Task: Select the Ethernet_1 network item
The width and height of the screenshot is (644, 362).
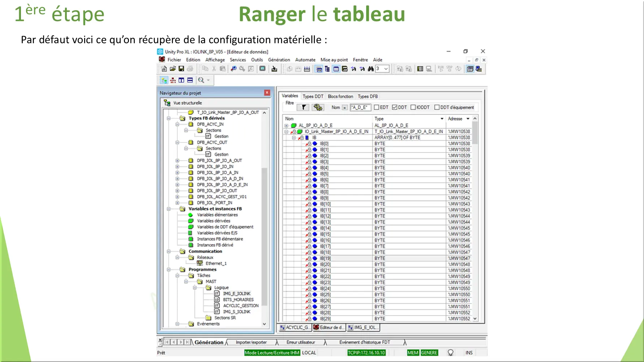Action: tap(216, 263)
